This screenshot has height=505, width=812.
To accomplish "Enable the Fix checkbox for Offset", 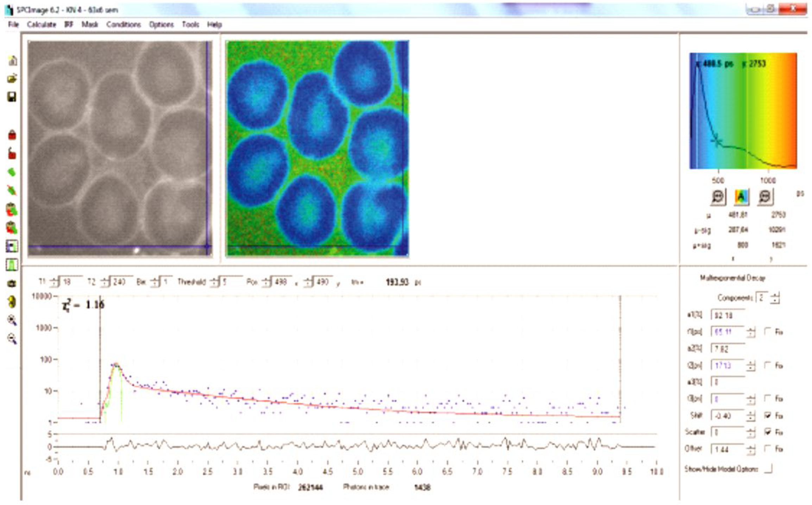I will coord(768,449).
